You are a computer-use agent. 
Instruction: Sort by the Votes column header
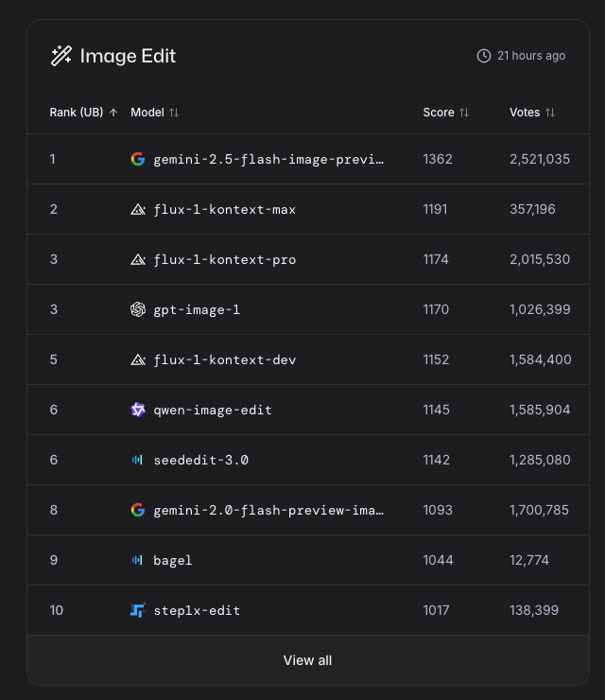(x=532, y=113)
